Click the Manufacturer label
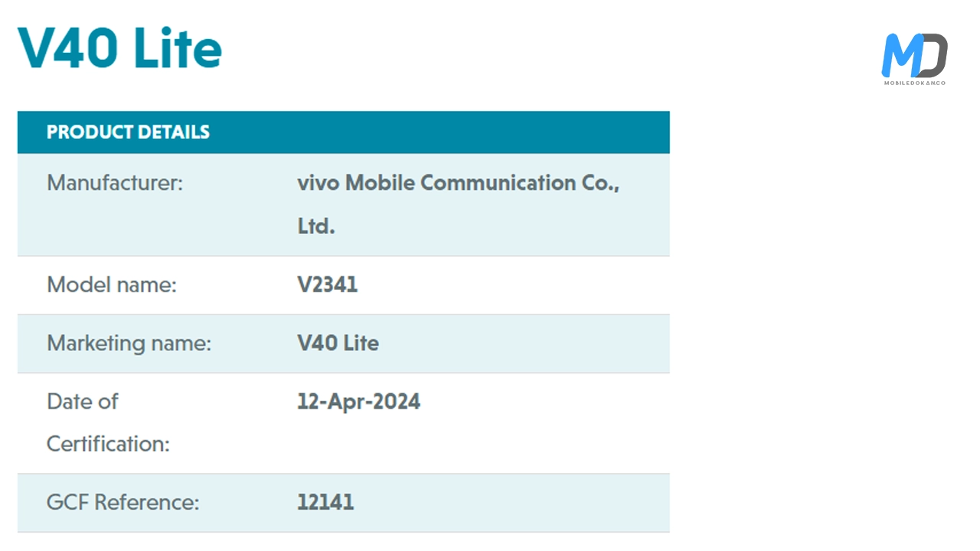Image resolution: width=980 pixels, height=551 pixels. pyautogui.click(x=115, y=184)
